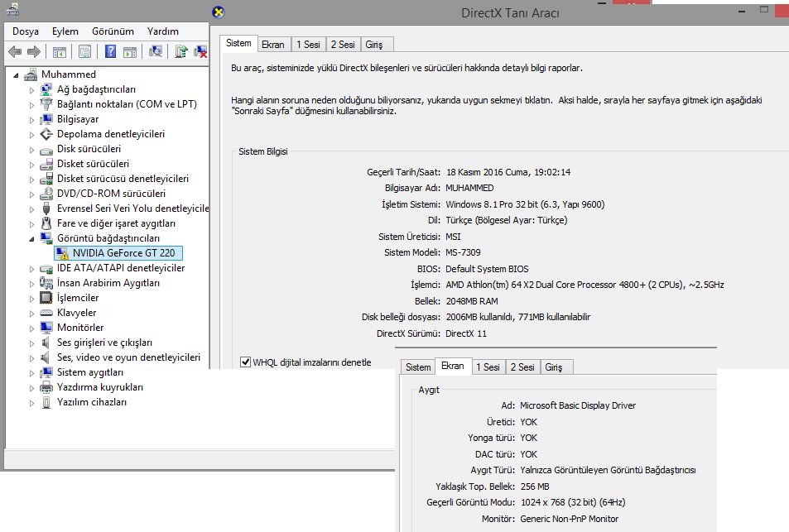The height and width of the screenshot is (532, 789).
Task: Click the Back arrow in Device Manager toolbar
Action: tap(15, 51)
